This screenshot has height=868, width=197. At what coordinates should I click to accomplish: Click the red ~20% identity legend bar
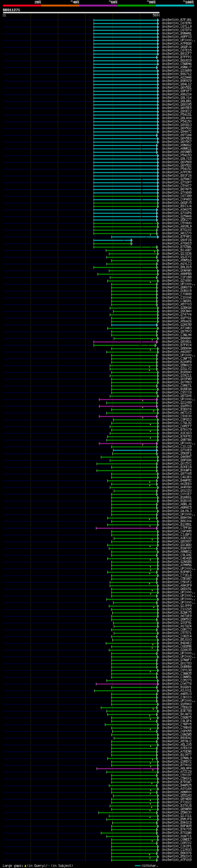pos(22,6)
